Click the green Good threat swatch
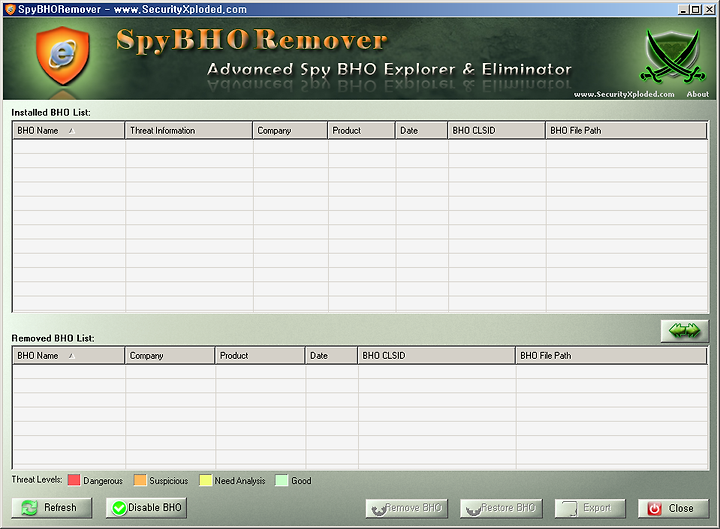Image resolution: width=720 pixels, height=529 pixels. tap(281, 480)
